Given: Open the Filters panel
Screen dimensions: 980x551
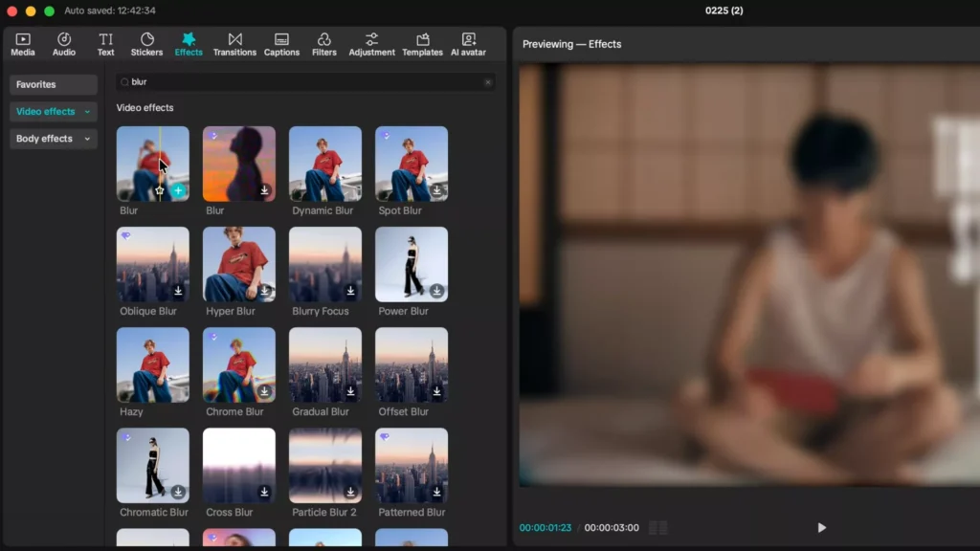Looking at the screenshot, I should click(x=323, y=43).
